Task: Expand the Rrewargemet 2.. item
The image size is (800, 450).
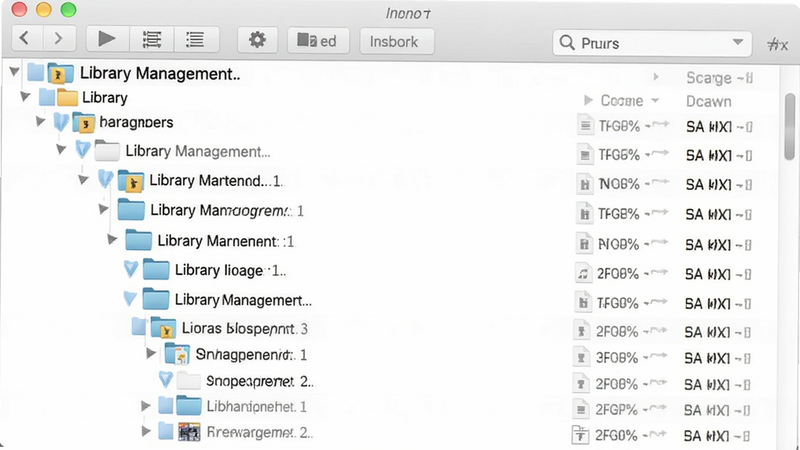Action: [146, 431]
